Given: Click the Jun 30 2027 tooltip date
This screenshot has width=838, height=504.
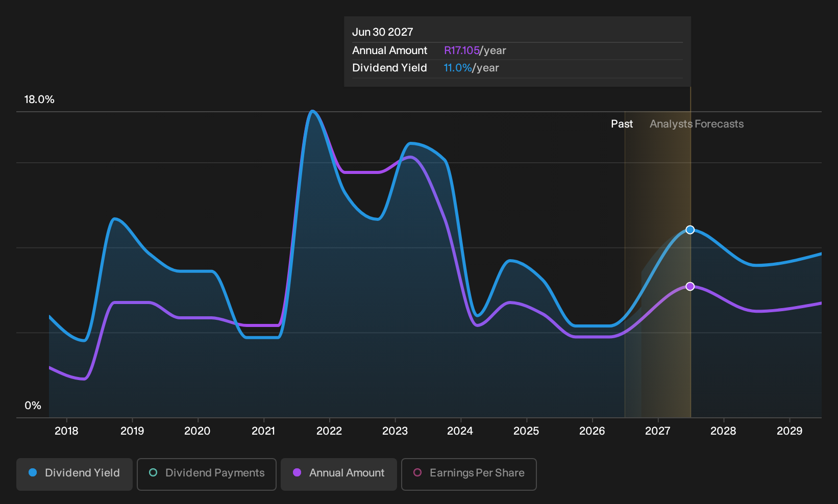Looking at the screenshot, I should pyautogui.click(x=383, y=32).
